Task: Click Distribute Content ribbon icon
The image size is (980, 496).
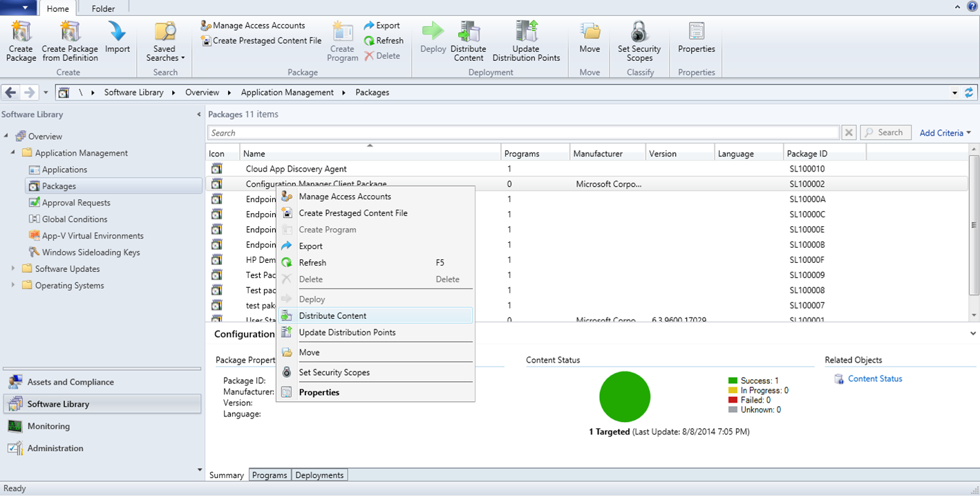Action: point(469,33)
